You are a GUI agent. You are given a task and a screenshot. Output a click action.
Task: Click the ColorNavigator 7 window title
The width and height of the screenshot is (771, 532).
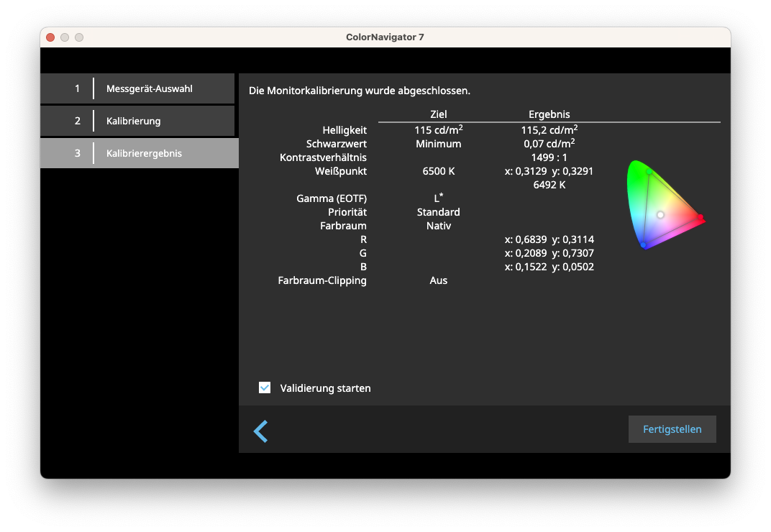pyautogui.click(x=385, y=37)
